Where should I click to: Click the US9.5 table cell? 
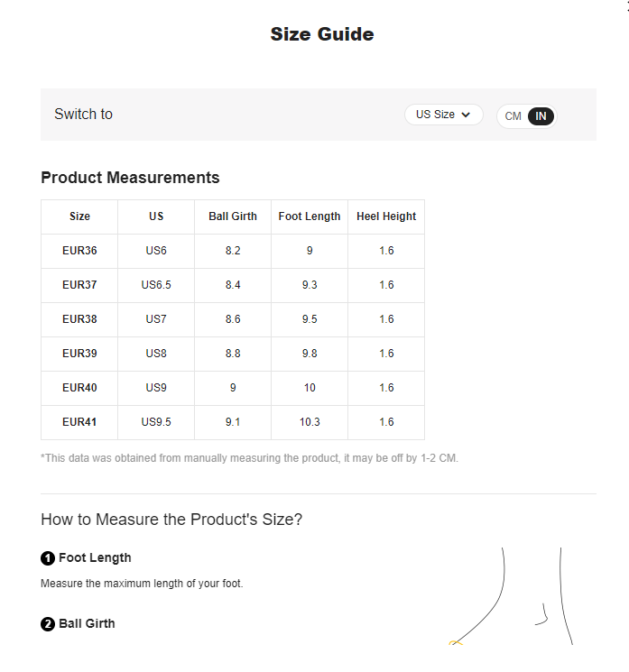click(156, 422)
